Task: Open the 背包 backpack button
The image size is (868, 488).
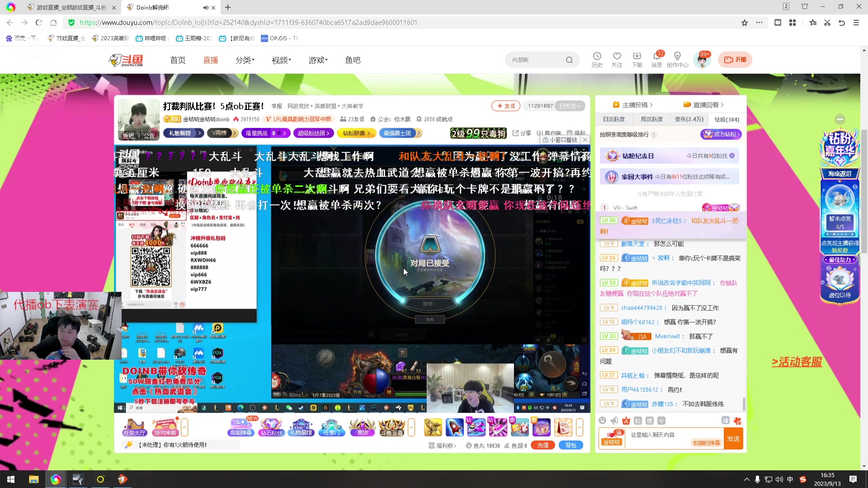Action: [x=571, y=445]
